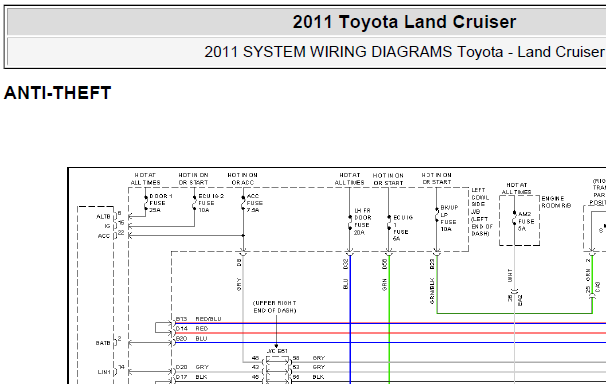Click "HOT AT ALL TIMES" above DOOR 1 fuse

pos(145,178)
